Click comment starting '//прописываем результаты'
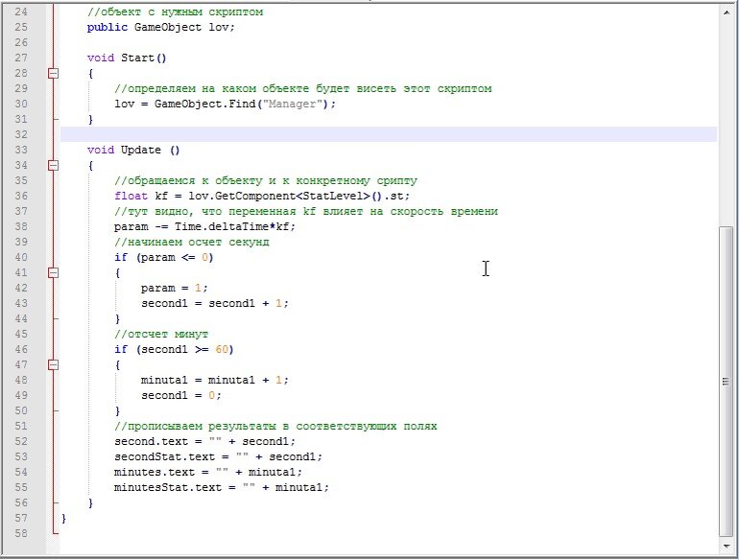This screenshot has height=560, width=739. (x=275, y=427)
